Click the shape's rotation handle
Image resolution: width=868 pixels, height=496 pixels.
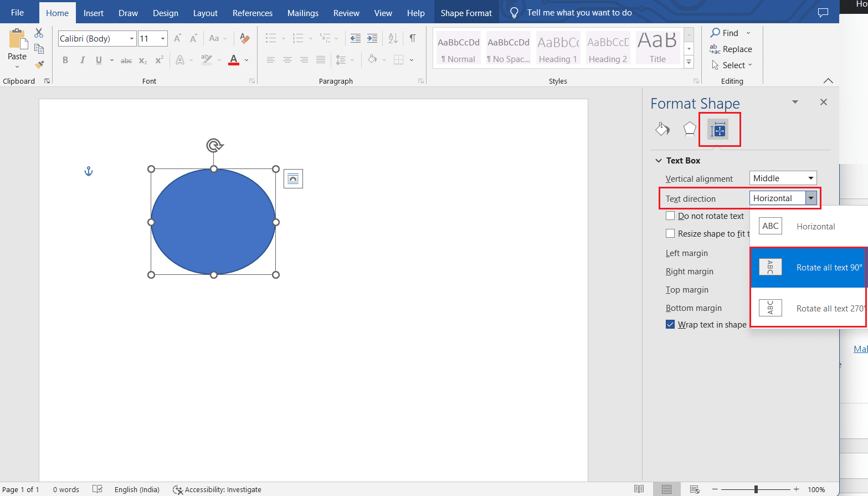coord(214,145)
